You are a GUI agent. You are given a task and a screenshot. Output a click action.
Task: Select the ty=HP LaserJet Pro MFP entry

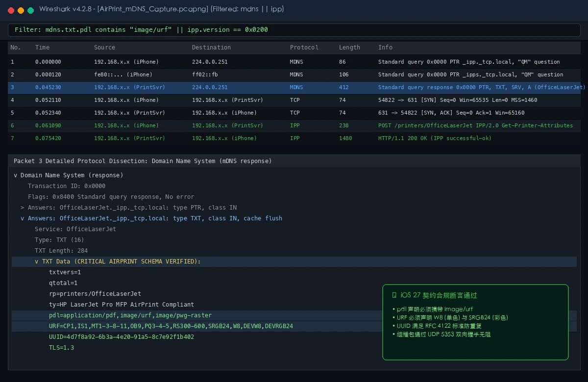click(122, 305)
